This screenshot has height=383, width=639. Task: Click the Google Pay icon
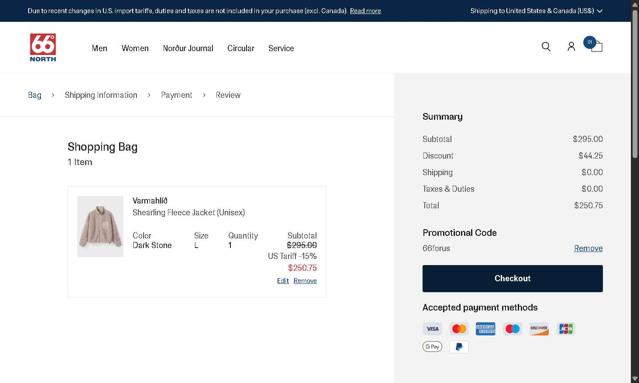[432, 347]
